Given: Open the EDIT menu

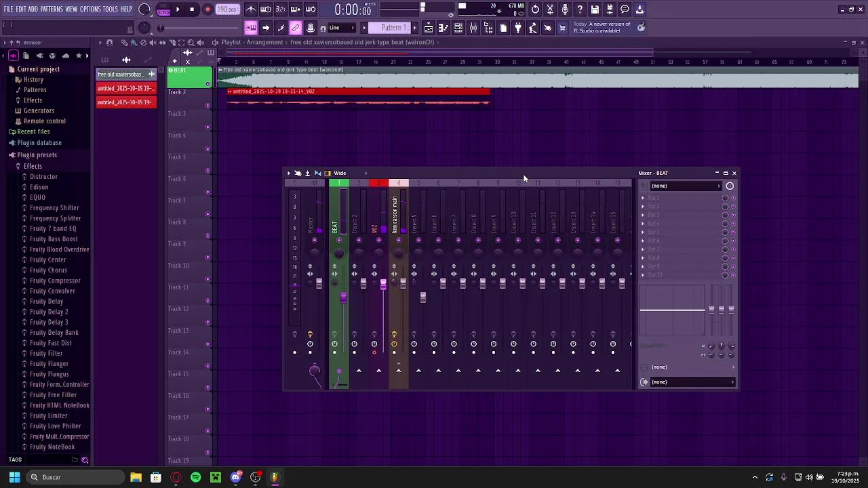Looking at the screenshot, I should [21, 9].
